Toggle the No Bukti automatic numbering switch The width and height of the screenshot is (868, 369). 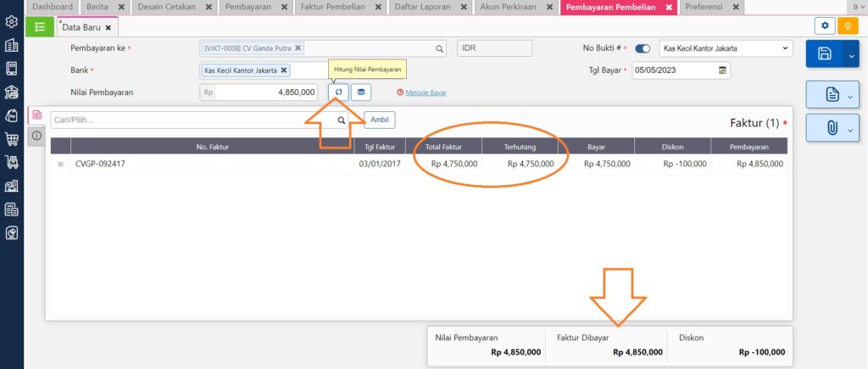[643, 49]
